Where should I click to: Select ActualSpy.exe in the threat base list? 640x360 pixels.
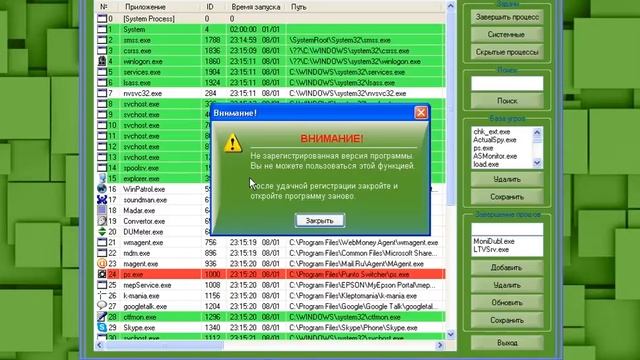point(495,140)
